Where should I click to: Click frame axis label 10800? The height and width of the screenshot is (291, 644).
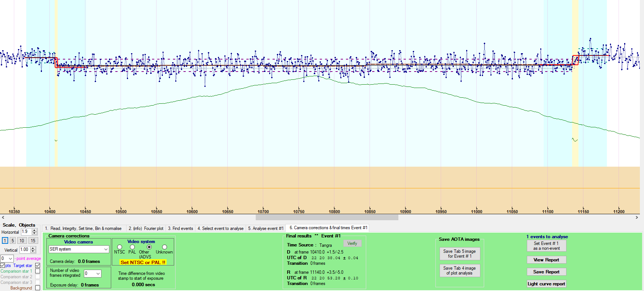334,212
